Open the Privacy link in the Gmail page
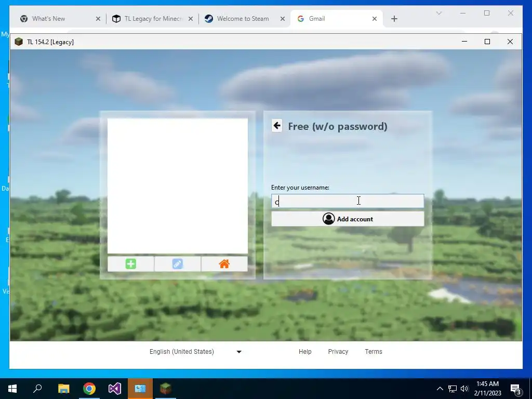This screenshot has height=399, width=532. tap(338, 352)
